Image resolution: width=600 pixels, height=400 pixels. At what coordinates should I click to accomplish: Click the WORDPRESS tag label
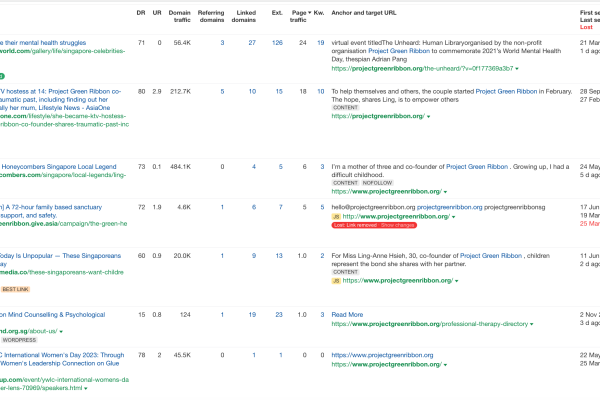[19, 340]
